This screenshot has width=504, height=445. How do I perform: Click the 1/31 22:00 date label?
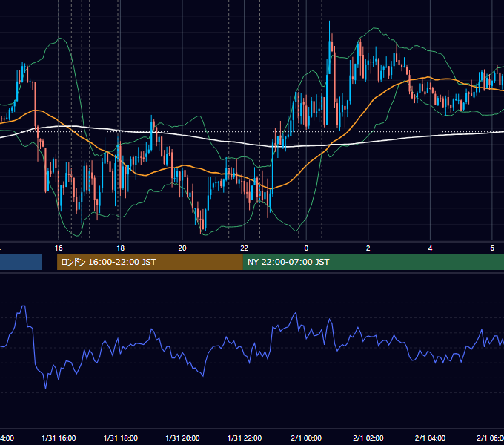[245, 438]
